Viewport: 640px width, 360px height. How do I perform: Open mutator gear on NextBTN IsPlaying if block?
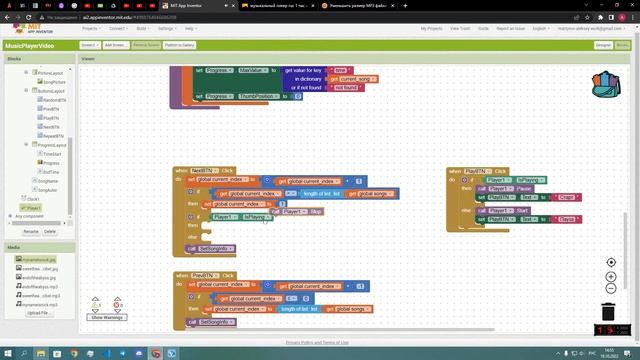coord(191,217)
